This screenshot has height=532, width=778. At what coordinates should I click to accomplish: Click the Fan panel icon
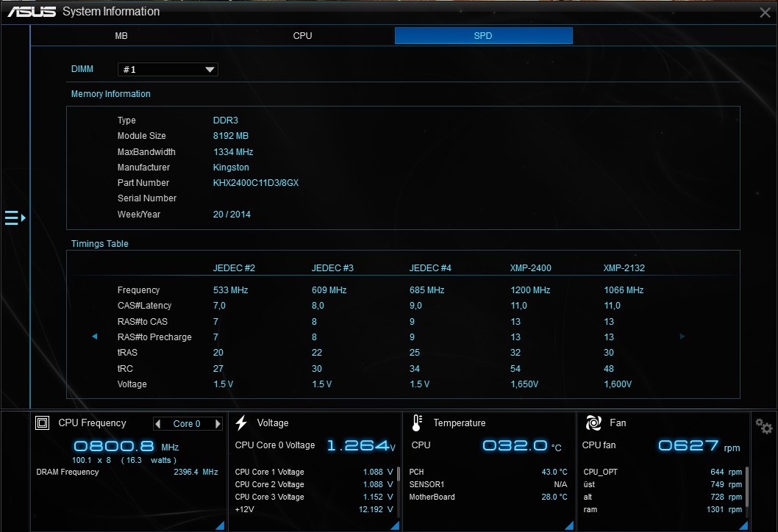click(x=593, y=423)
